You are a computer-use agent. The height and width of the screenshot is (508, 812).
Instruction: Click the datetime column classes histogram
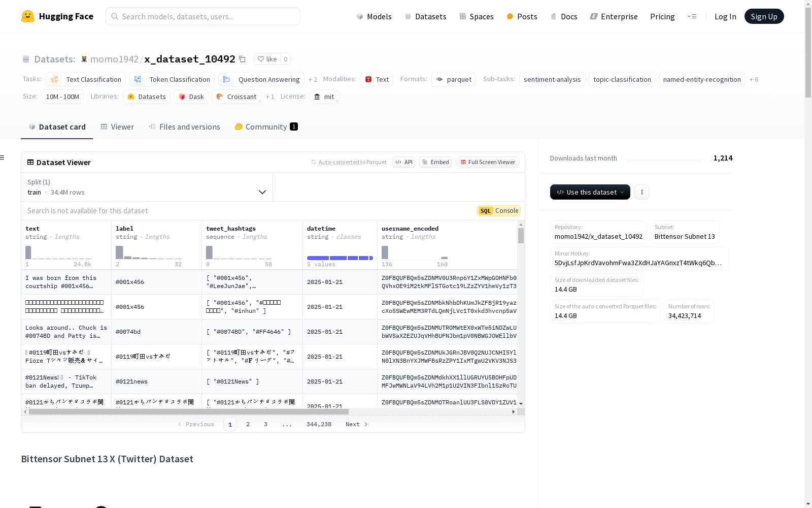pyautogui.click(x=340, y=258)
